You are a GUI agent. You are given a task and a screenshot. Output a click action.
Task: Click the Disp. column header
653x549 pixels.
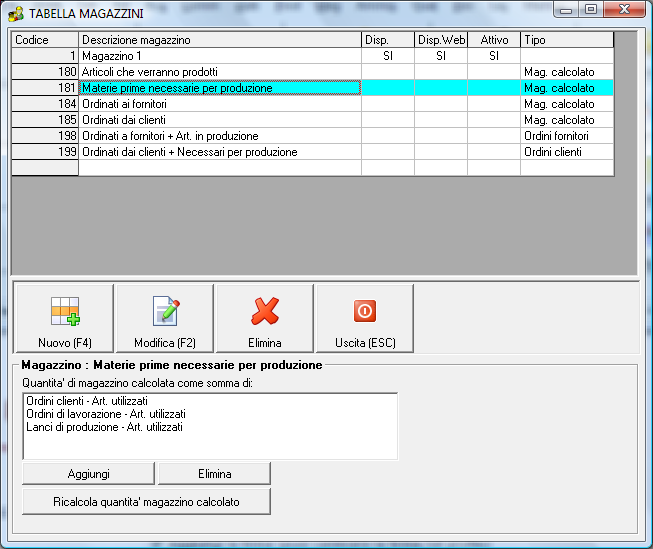(x=388, y=40)
